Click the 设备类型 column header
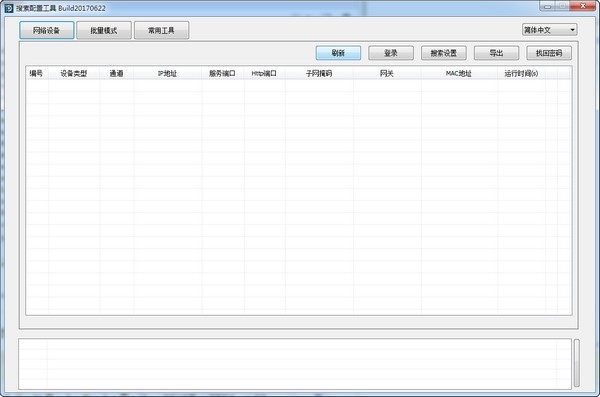The height and width of the screenshot is (397, 600). pos(74,74)
